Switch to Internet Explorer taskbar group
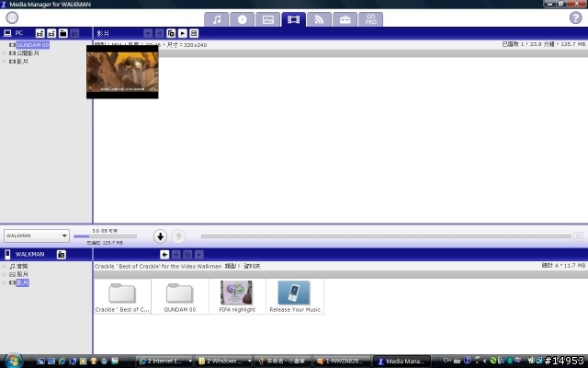 coord(164,362)
